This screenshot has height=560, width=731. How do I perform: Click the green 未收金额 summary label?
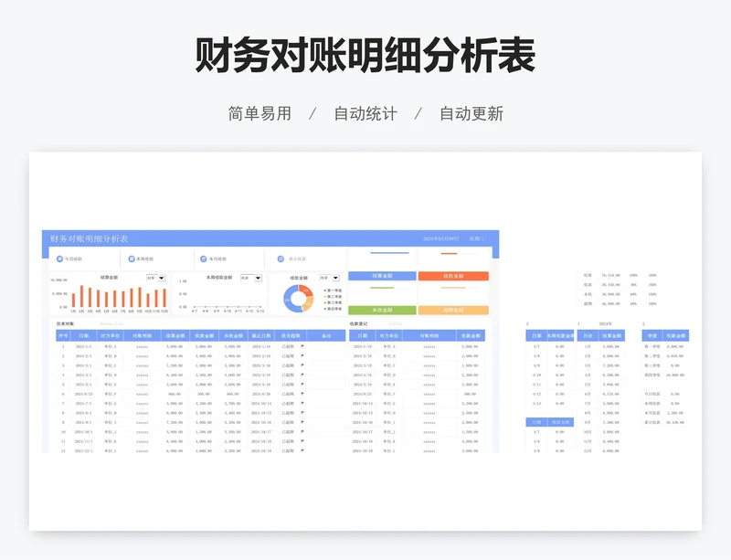(382, 310)
